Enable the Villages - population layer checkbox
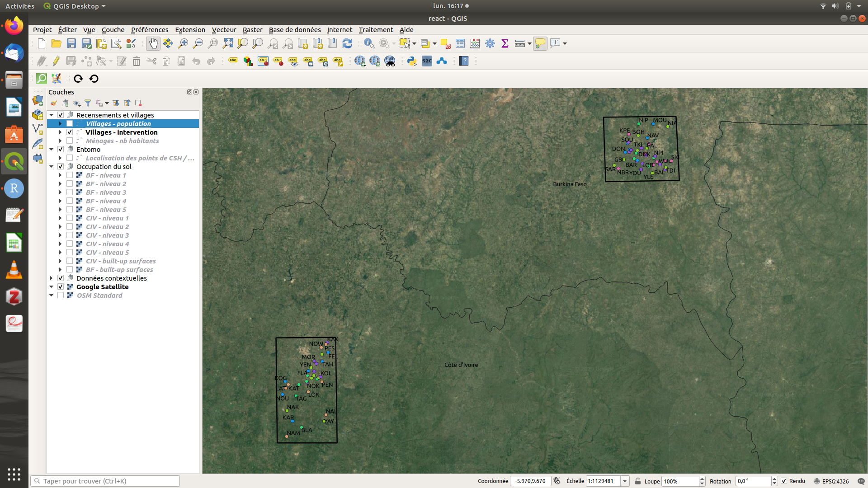Viewport: 868px width, 488px height. (70, 124)
